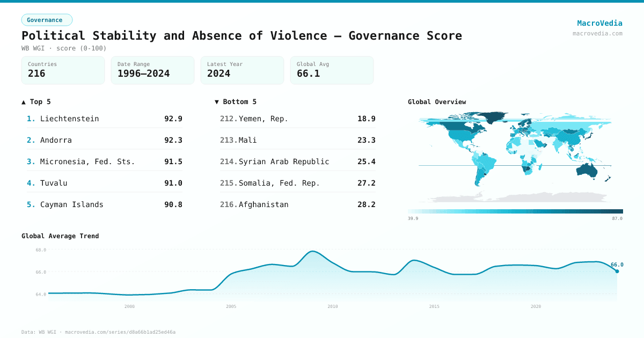
Task: Click the Governance category tag
Action: click(x=47, y=20)
